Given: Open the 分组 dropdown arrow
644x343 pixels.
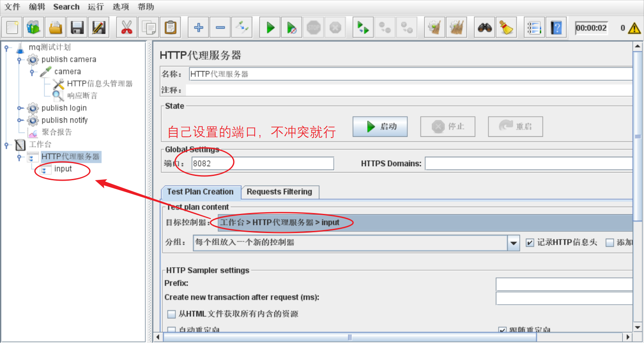Looking at the screenshot, I should 514,243.
